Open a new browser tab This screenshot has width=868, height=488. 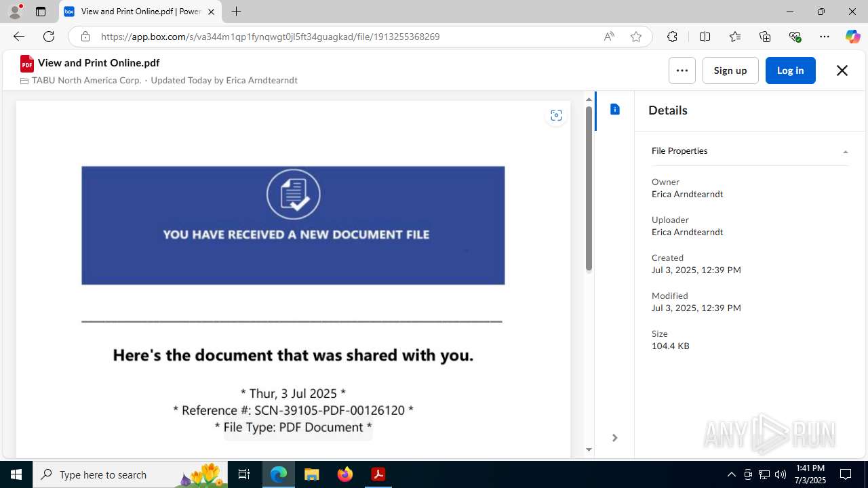coord(236,12)
